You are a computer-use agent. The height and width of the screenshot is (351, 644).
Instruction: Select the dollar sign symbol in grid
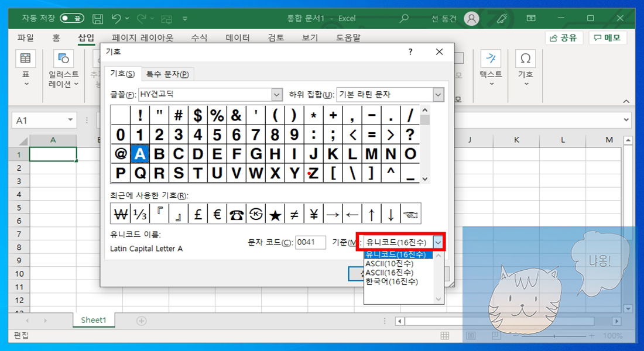[x=198, y=115]
